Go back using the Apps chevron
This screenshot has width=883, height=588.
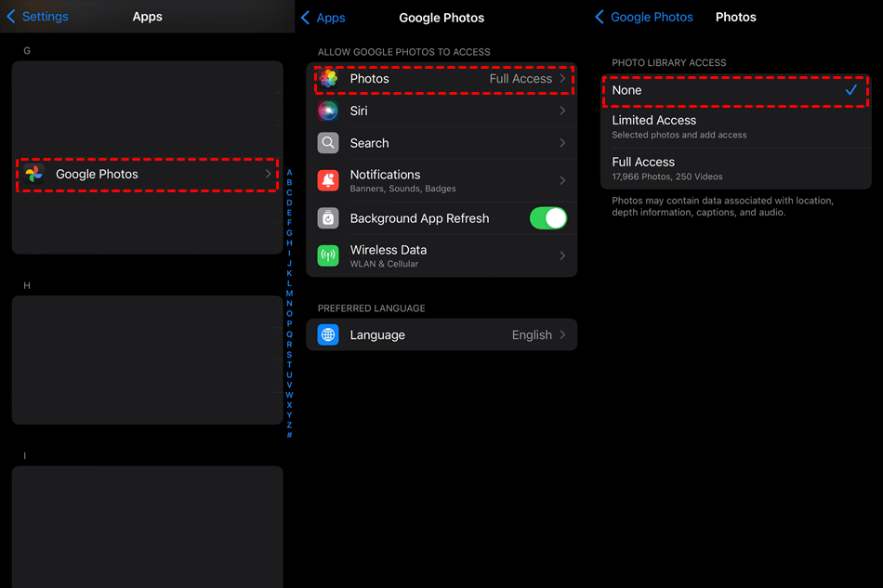point(305,18)
